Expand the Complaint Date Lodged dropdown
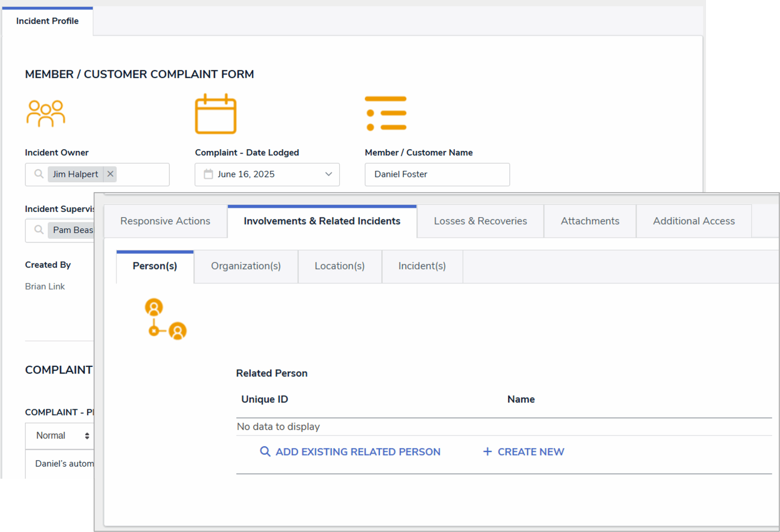 [x=328, y=174]
